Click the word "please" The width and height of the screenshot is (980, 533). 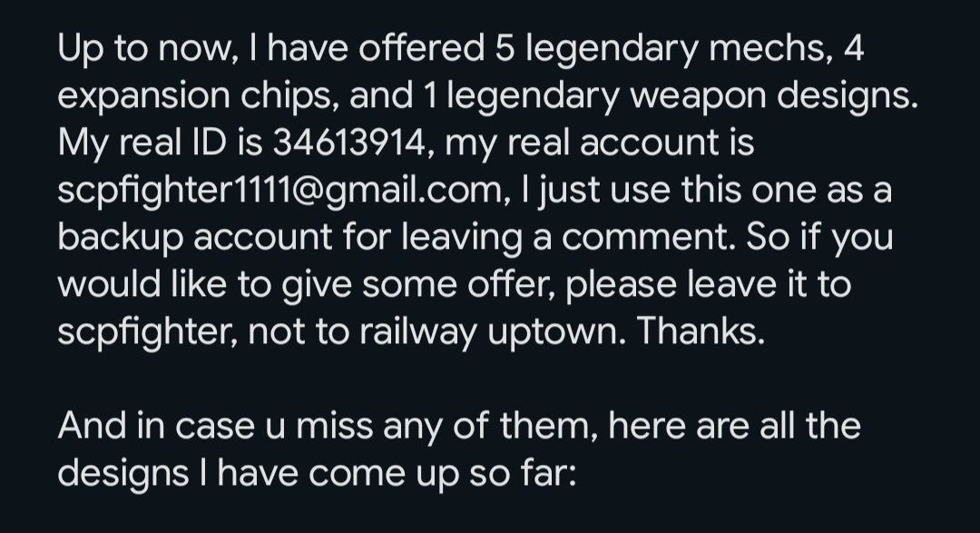621,285
